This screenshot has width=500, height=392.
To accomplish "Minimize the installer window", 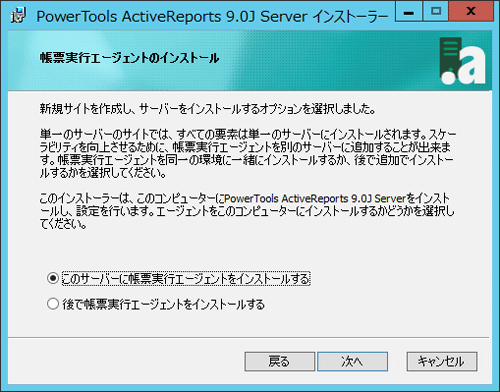I will (409, 12).
